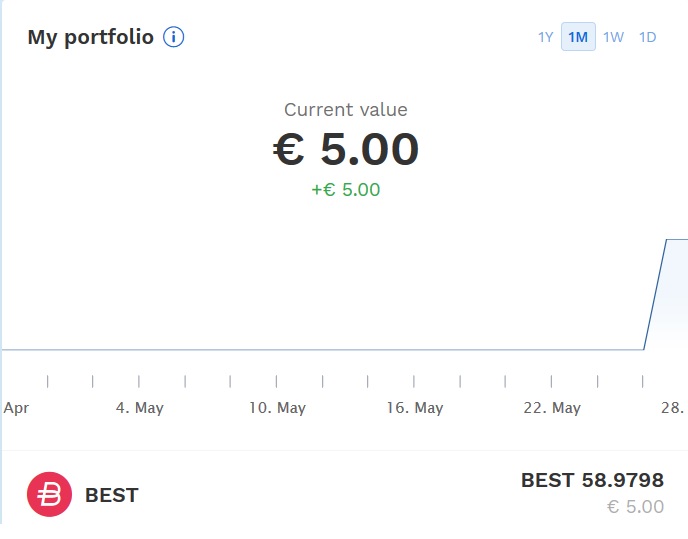
Task: Switch to the 1D view
Action: click(647, 38)
